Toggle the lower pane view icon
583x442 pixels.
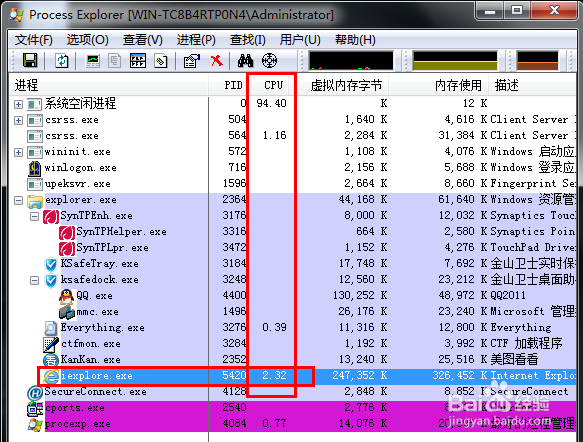click(138, 60)
